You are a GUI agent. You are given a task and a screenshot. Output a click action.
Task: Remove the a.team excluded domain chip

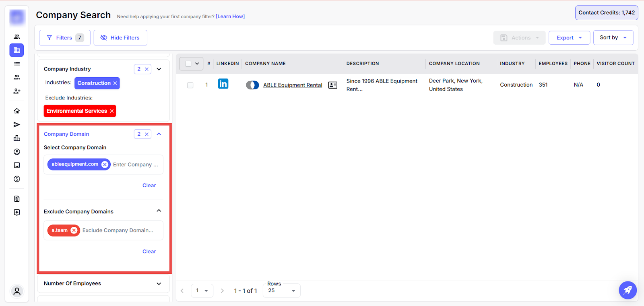[74, 230]
